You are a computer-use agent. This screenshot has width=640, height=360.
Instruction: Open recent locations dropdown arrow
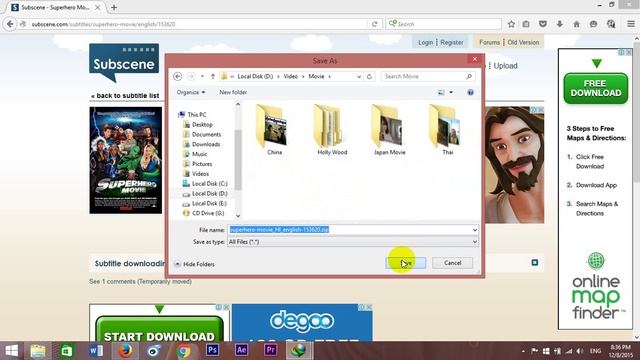(x=202, y=76)
